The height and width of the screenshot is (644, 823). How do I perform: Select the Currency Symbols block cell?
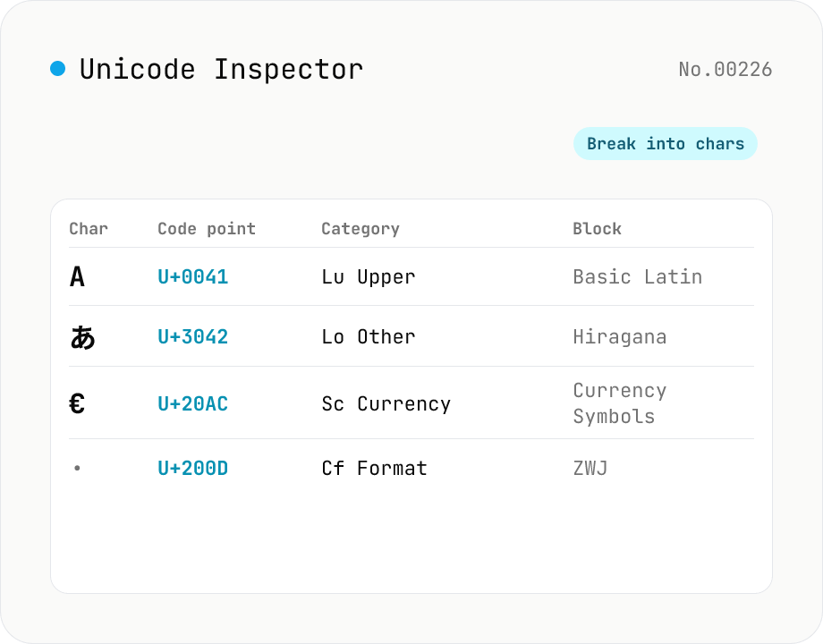(x=620, y=403)
